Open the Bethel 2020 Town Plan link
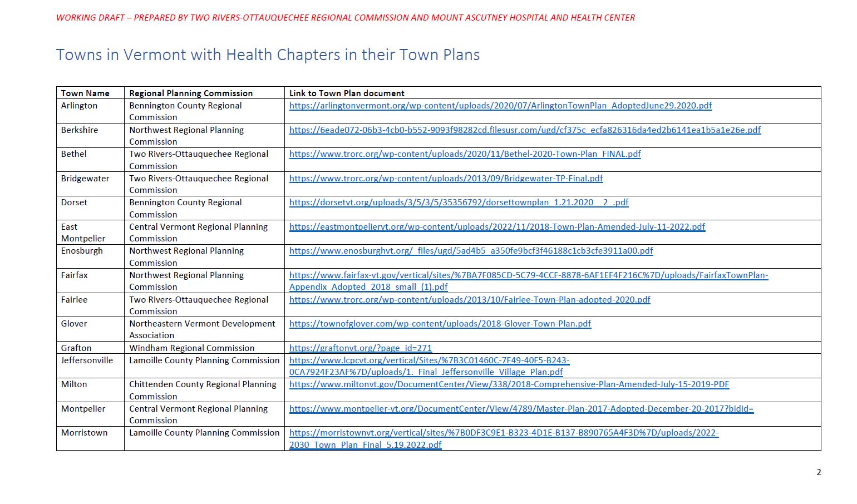The width and height of the screenshot is (857, 504). click(465, 154)
